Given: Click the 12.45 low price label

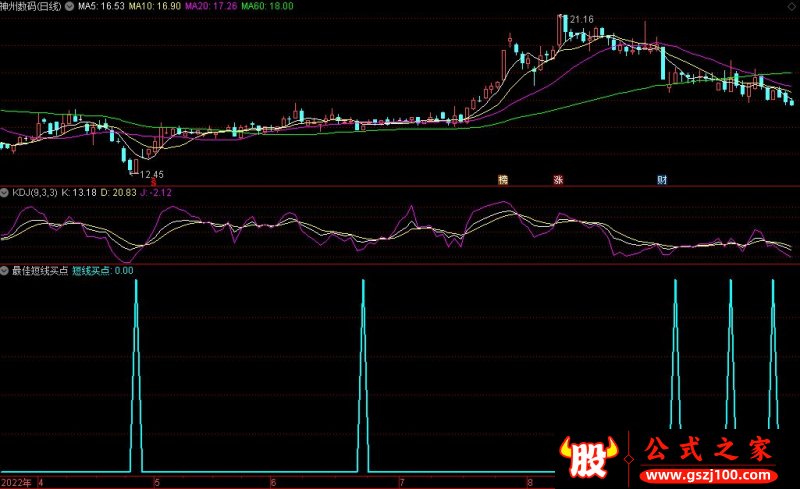Looking at the screenshot, I should [x=151, y=174].
